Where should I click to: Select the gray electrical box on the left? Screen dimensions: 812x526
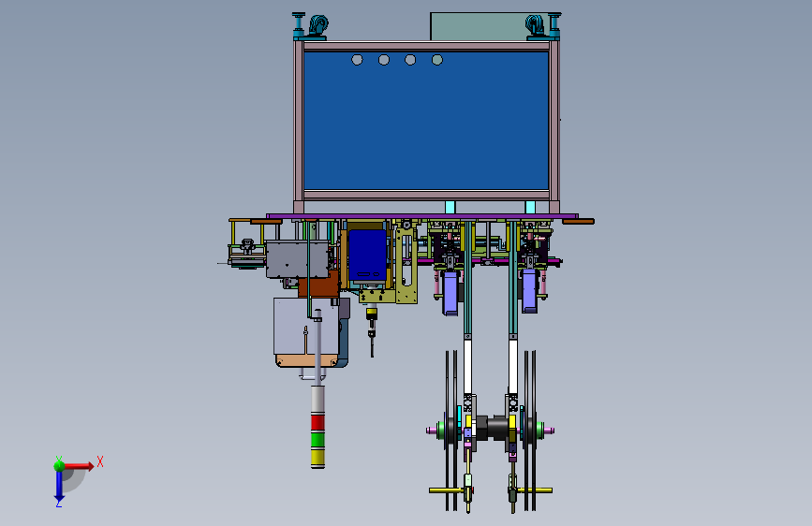coord(297,259)
